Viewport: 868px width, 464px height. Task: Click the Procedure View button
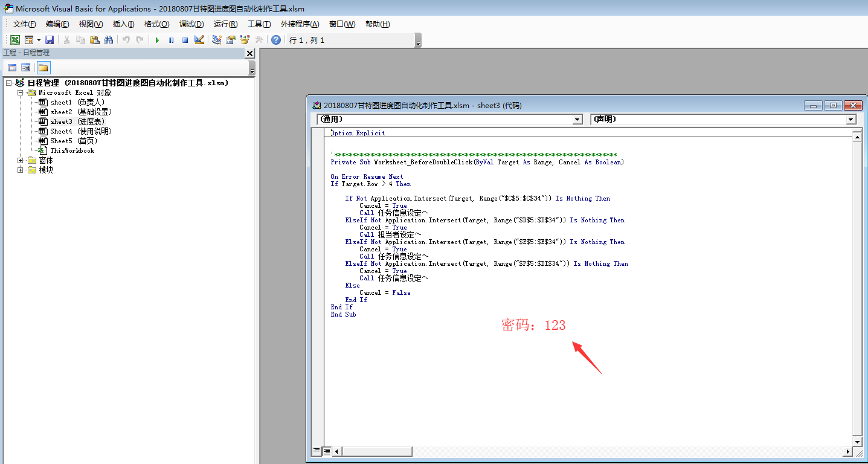(317, 451)
